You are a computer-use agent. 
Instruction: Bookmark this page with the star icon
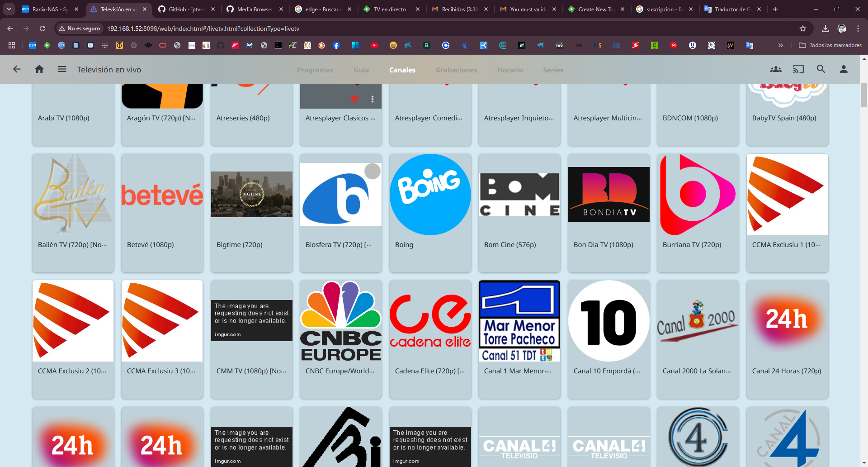tap(803, 29)
